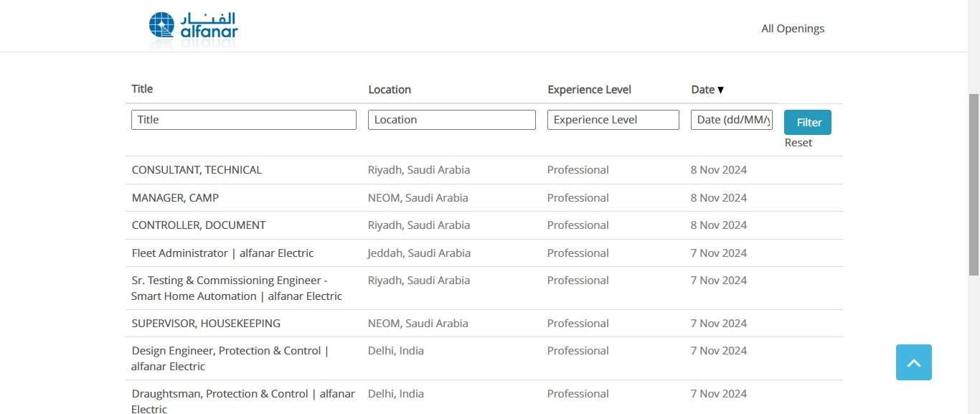Click the Date filter input
The image size is (980, 414).
pyautogui.click(x=732, y=120)
